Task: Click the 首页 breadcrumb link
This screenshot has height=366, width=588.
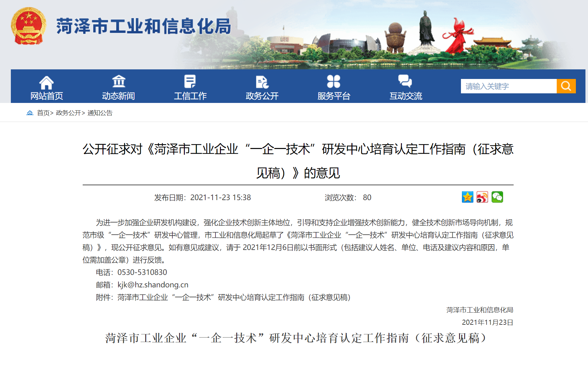Action: (43, 113)
